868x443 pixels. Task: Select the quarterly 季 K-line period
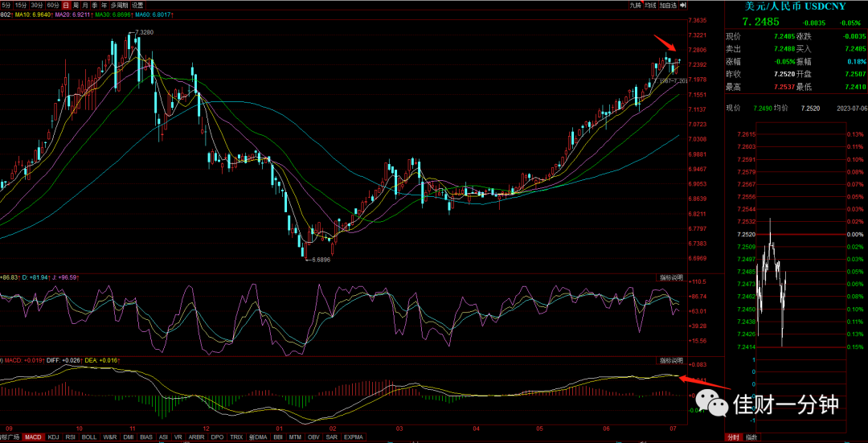tap(95, 5)
